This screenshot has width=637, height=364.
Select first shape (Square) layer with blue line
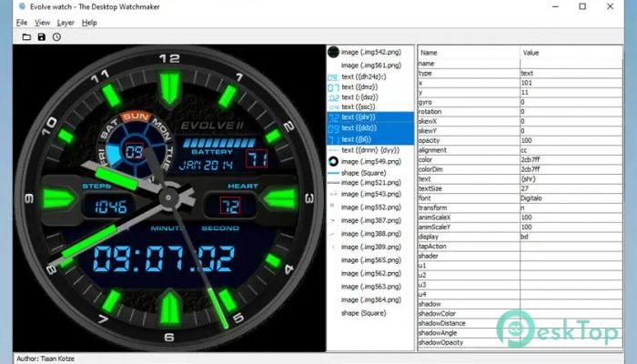363,173
